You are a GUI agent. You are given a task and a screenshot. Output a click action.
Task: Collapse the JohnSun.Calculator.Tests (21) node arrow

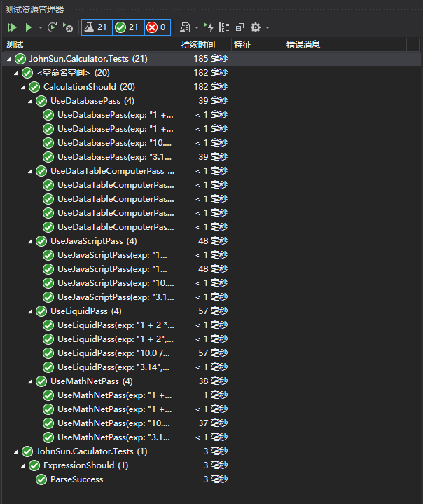click(x=9, y=59)
